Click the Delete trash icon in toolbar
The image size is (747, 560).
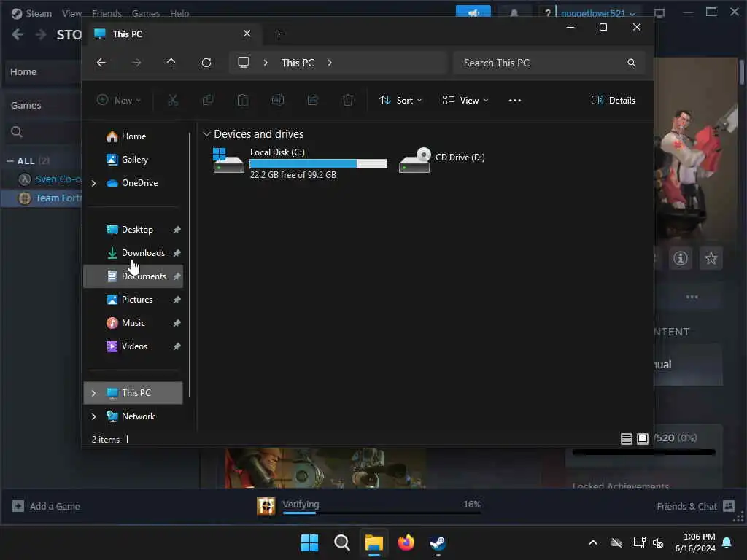(348, 100)
